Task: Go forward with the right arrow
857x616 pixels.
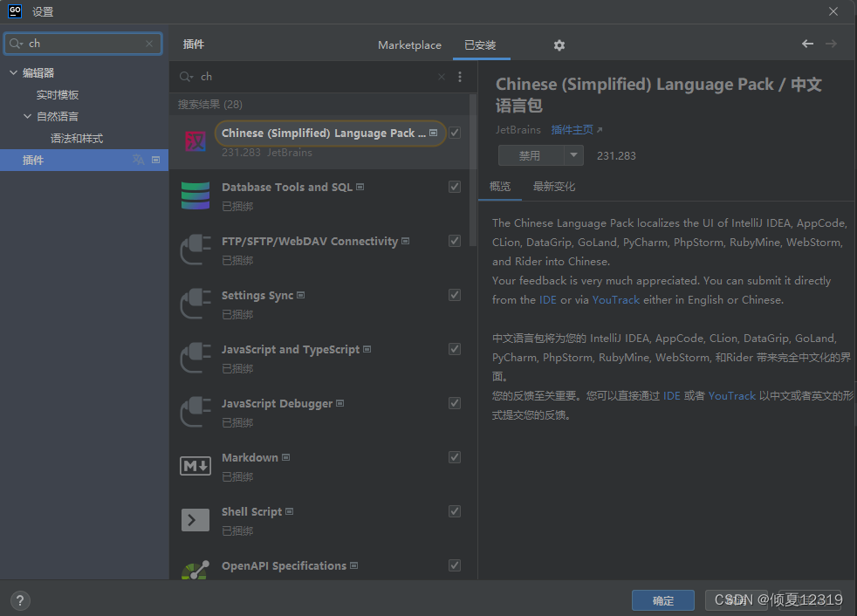Action: tap(831, 44)
